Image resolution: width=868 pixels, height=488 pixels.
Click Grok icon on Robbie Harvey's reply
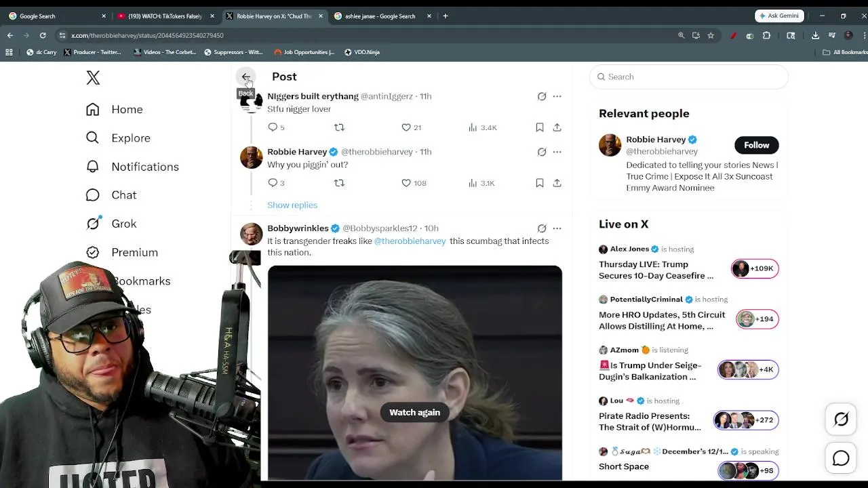[x=542, y=152]
